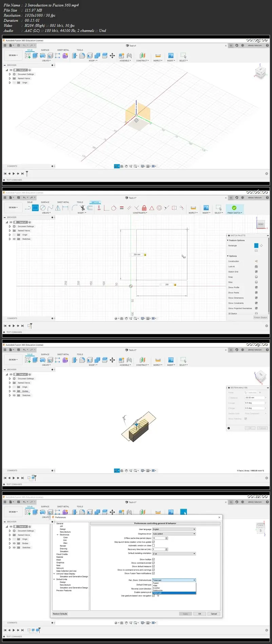This screenshot has height=644, width=272.
Task: Apply Equal constraint icon in sketch frame
Action: 122,208
